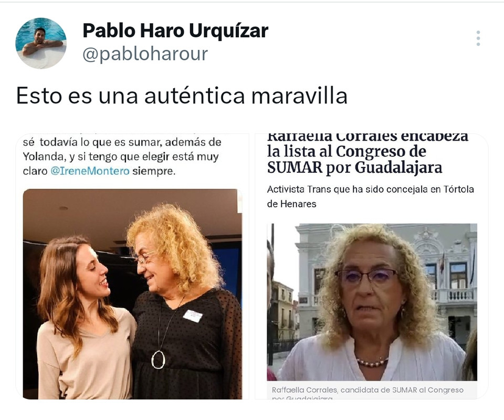
Task: Click headline line 'SUMAR por Guadalajara'
Action: (x=354, y=167)
